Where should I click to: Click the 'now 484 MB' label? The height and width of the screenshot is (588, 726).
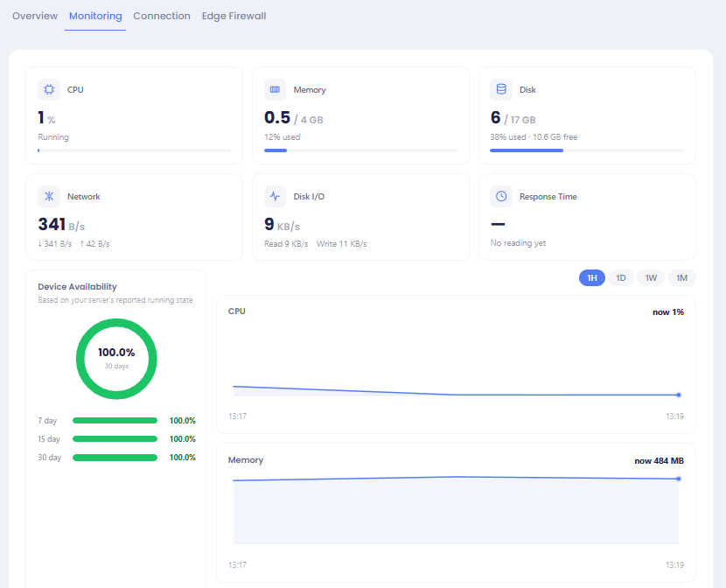pyautogui.click(x=659, y=461)
